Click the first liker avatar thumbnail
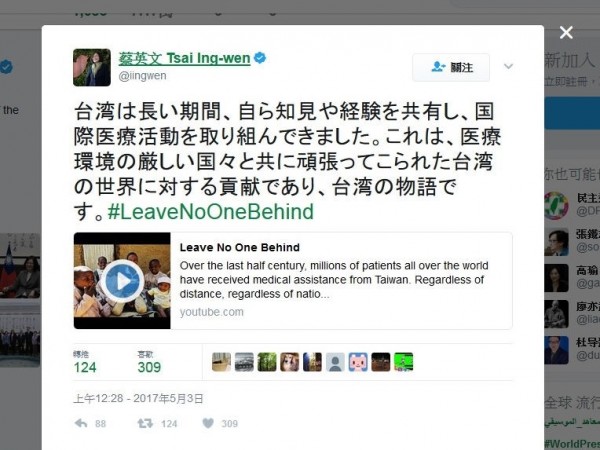This screenshot has height=450, width=600. pos(221,362)
